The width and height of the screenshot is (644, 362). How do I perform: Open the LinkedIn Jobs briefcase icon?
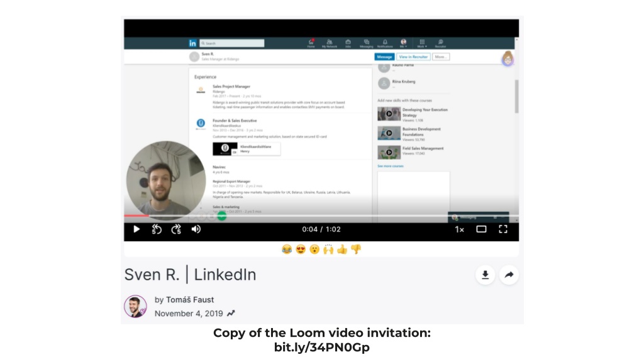[348, 43]
